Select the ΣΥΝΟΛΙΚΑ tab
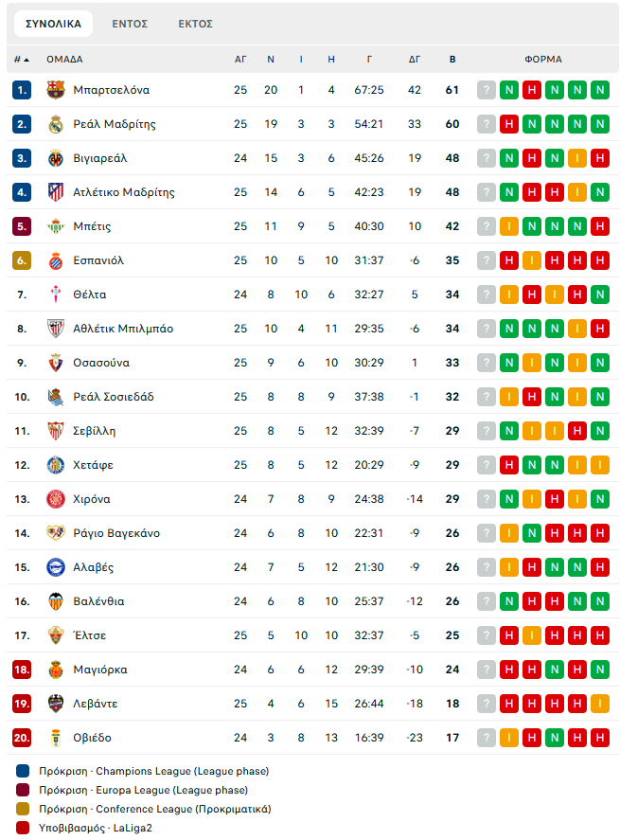Screen dimensions: 620x840 [x=53, y=24]
